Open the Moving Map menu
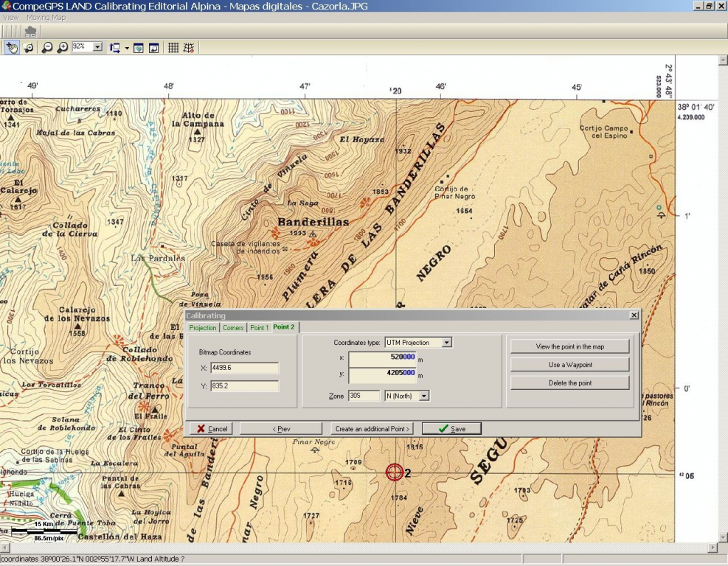Screen dimensions: 728x566 click(x=46, y=18)
